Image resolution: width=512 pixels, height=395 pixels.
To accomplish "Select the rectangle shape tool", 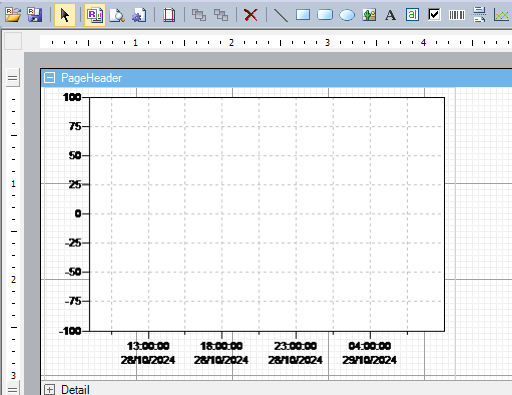I will coord(303,15).
